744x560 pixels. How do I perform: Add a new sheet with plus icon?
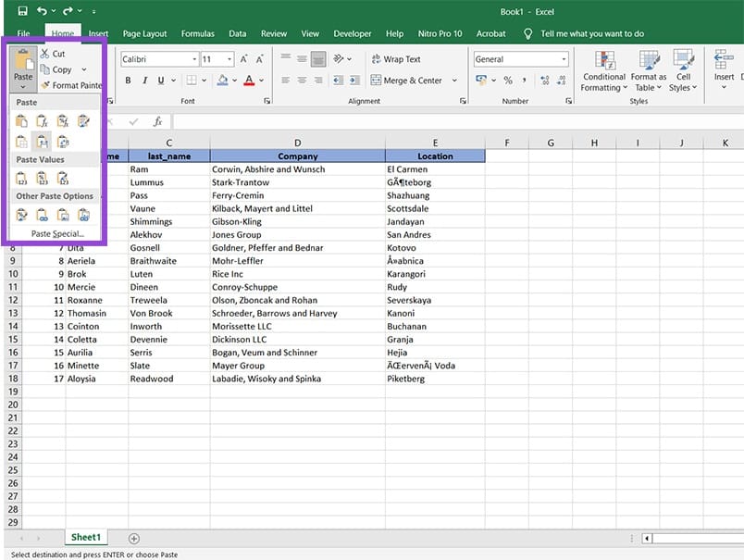pos(134,538)
